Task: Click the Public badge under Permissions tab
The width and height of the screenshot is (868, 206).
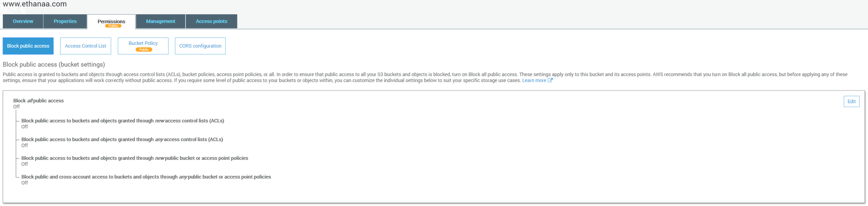Action: point(113,26)
